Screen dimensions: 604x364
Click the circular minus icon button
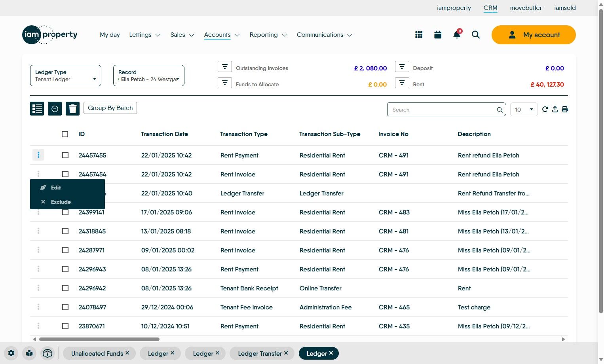(55, 108)
